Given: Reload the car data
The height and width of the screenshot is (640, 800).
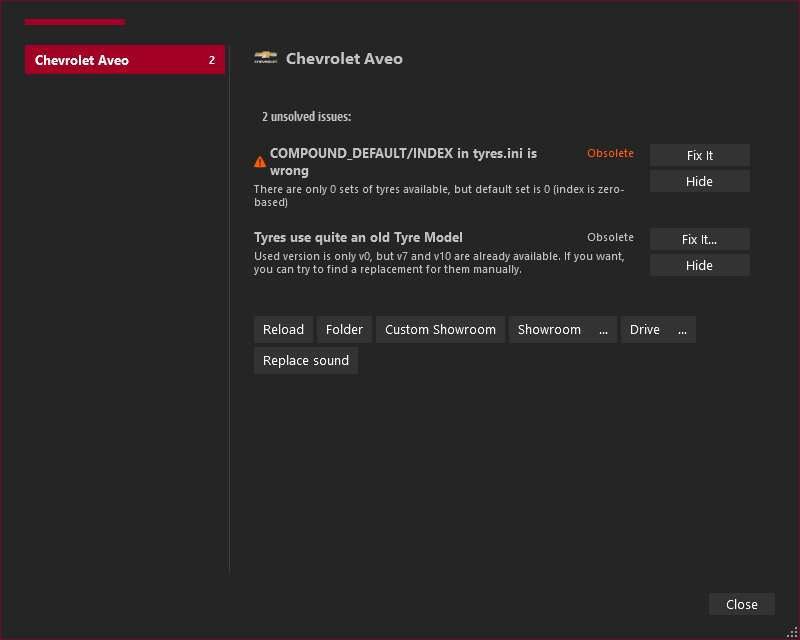Looking at the screenshot, I should (x=283, y=329).
